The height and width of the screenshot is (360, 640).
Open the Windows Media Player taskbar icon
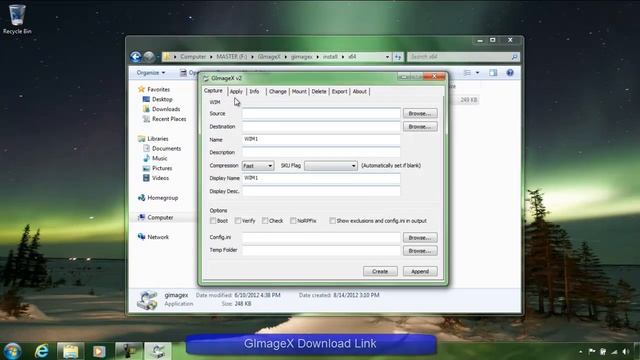pos(99,351)
